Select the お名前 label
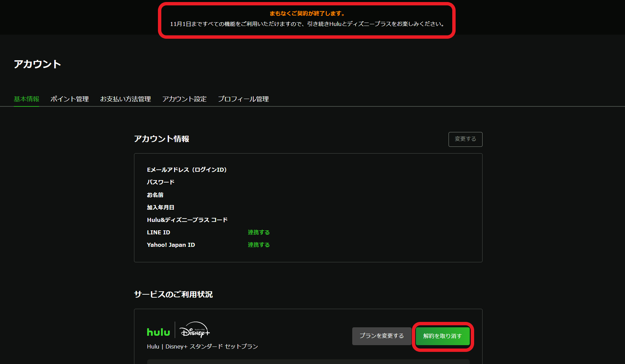The image size is (625, 364). point(155,195)
